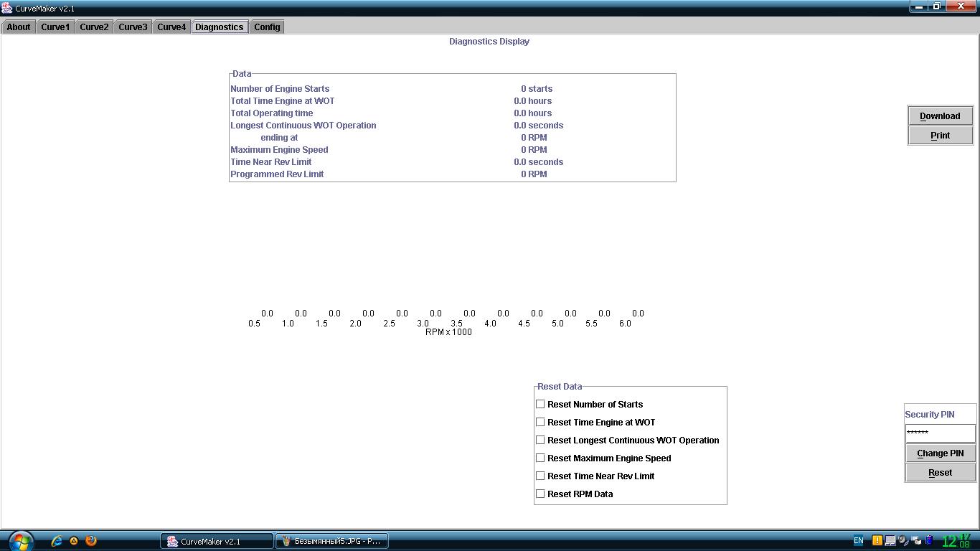The height and width of the screenshot is (551, 980).
Task: Click the 'ending at' label
Action: (279, 138)
